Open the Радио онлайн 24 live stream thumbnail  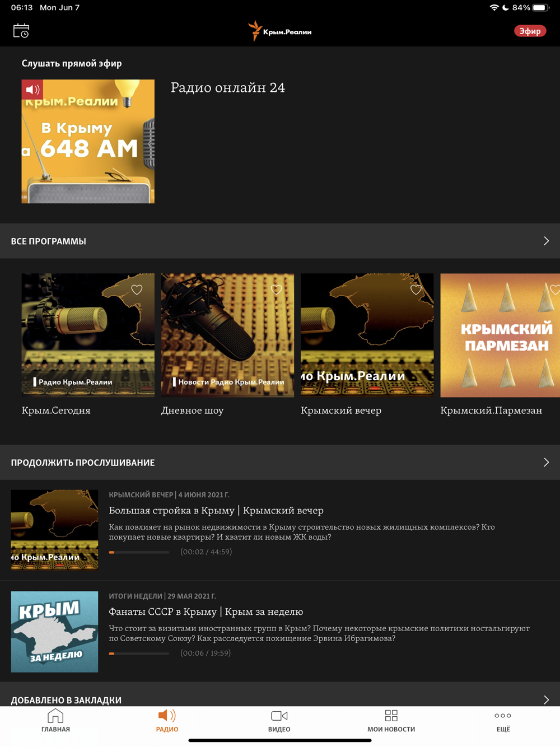coord(88,141)
